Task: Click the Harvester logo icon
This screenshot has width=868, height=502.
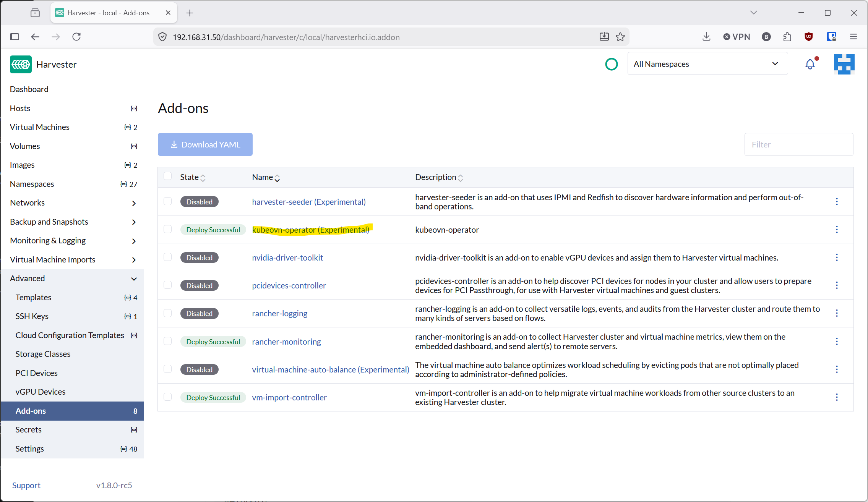Action: tap(21, 64)
